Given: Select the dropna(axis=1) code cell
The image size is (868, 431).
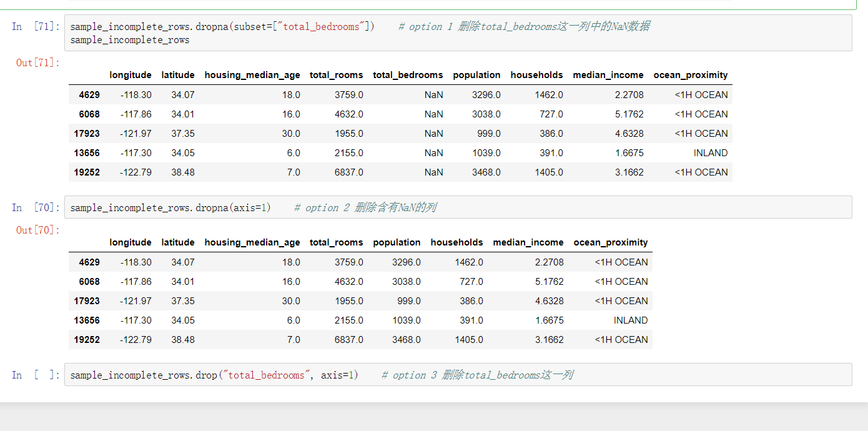Looking at the screenshot, I should (250, 207).
